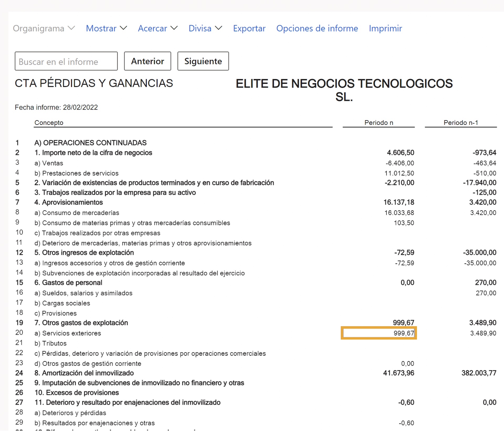The width and height of the screenshot is (504, 431).
Task: Click the Anterior button
Action: (x=148, y=61)
